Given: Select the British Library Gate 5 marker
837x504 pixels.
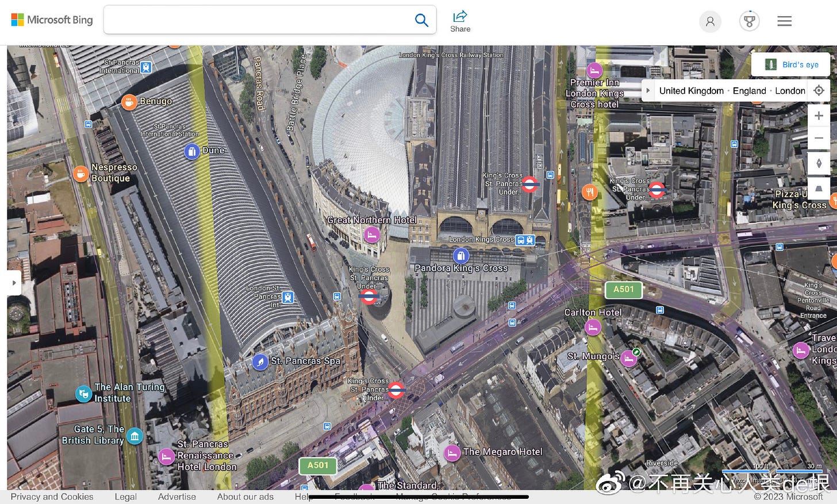Looking at the screenshot, I should tap(135, 436).
